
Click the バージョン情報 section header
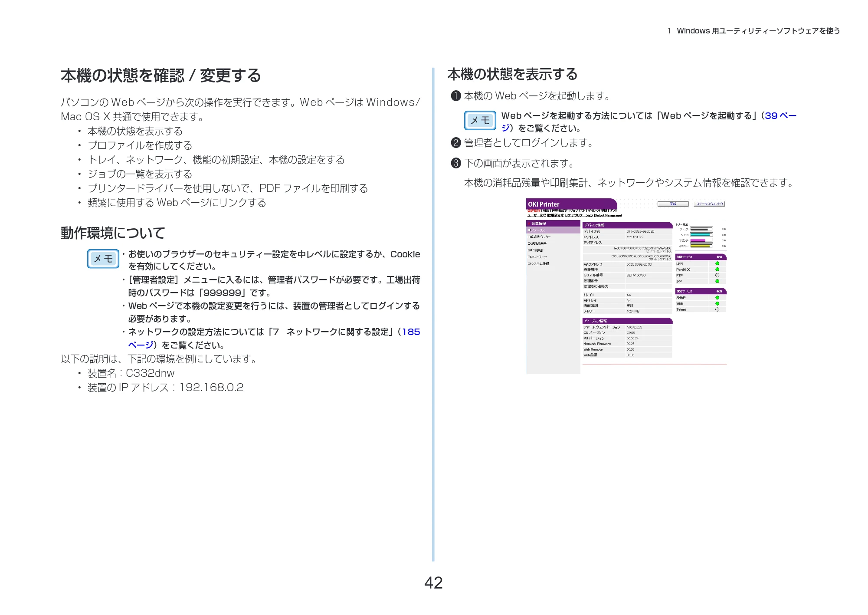(x=627, y=321)
